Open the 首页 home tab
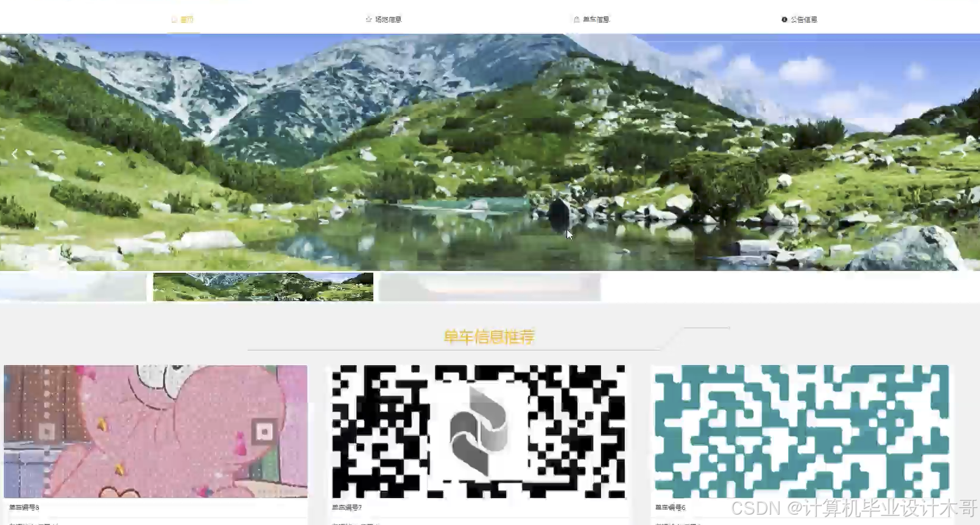The width and height of the screenshot is (980, 525). 183,19
